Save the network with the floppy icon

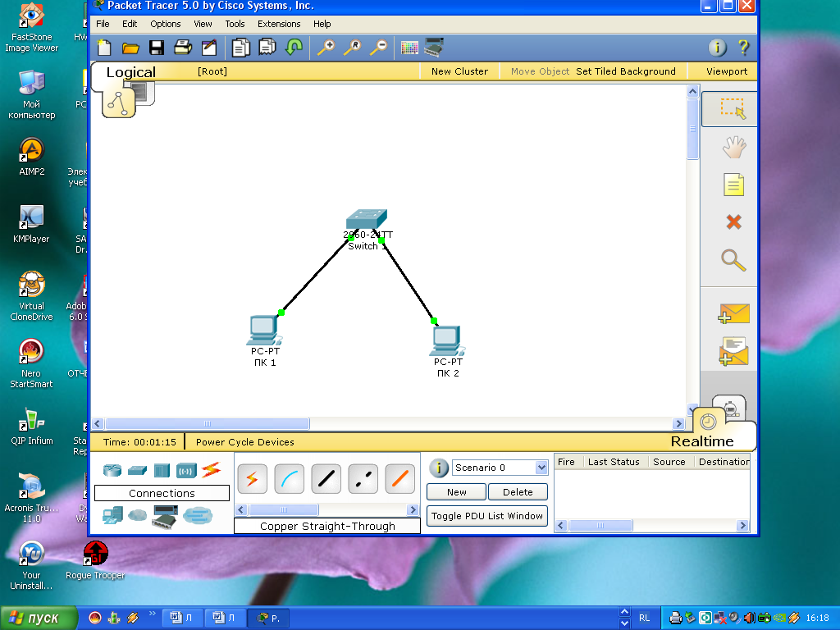157,48
